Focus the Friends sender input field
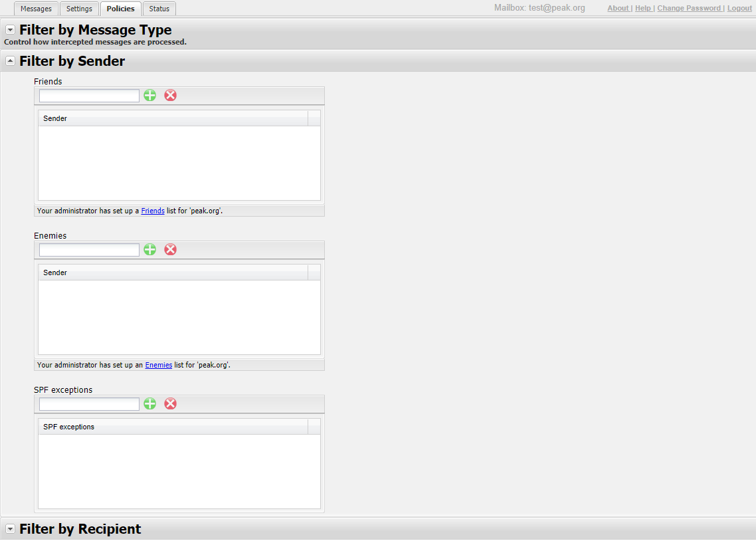 89,96
